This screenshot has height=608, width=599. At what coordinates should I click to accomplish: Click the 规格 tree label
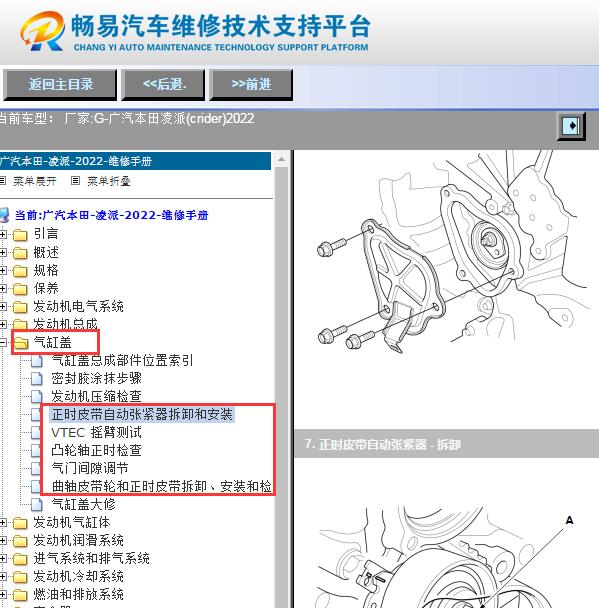click(46, 270)
